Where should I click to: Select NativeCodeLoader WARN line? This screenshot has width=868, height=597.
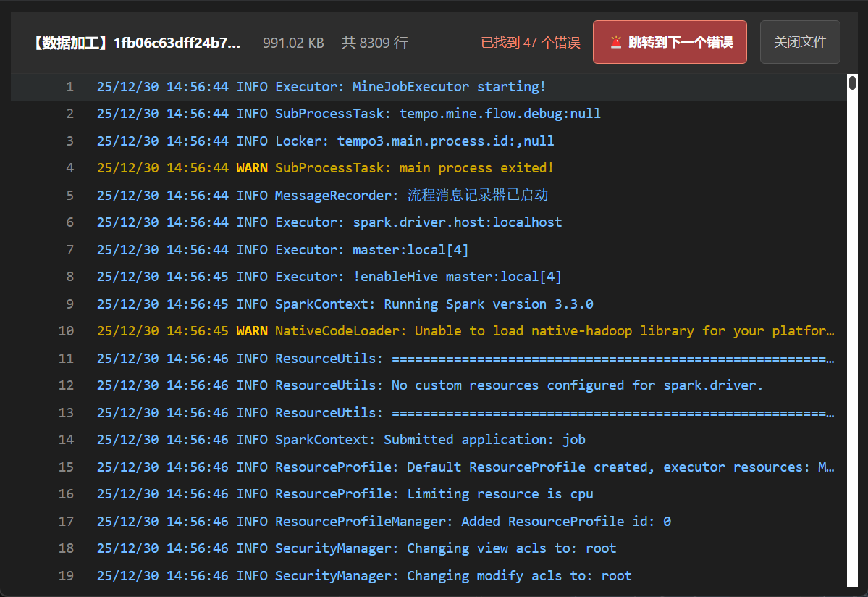pos(429,331)
